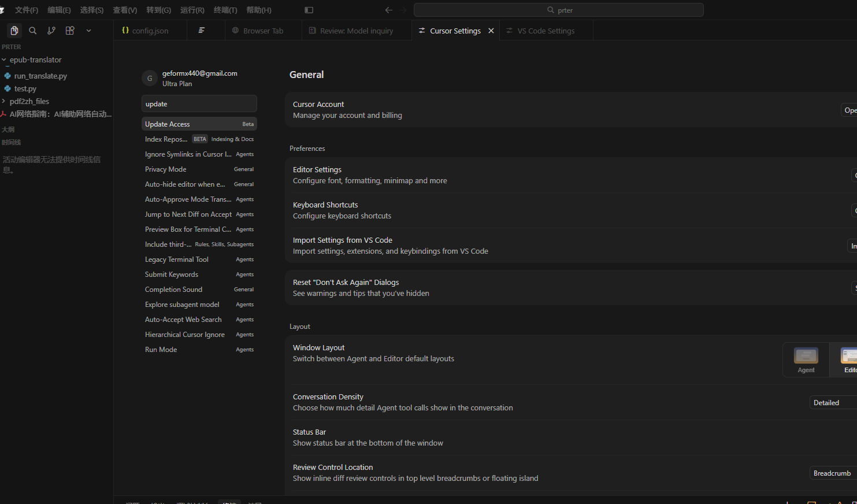Click the settings search field containing update
Image resolution: width=857 pixels, height=504 pixels.
(x=199, y=104)
